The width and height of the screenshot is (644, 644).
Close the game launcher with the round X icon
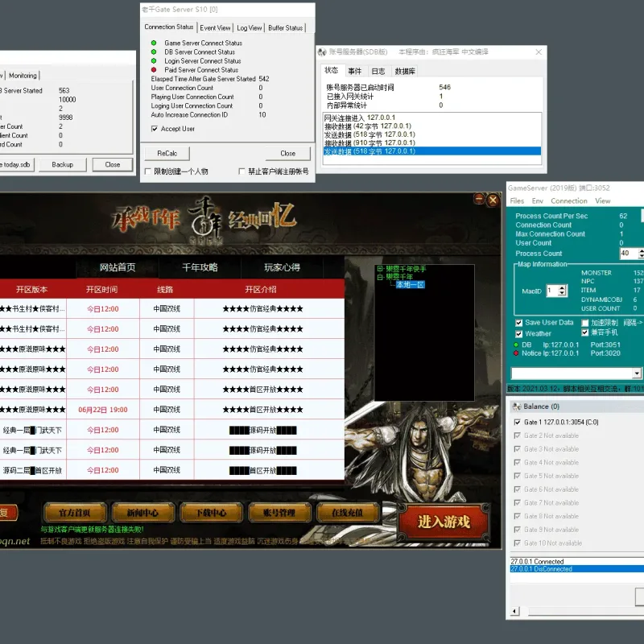pyautogui.click(x=493, y=200)
